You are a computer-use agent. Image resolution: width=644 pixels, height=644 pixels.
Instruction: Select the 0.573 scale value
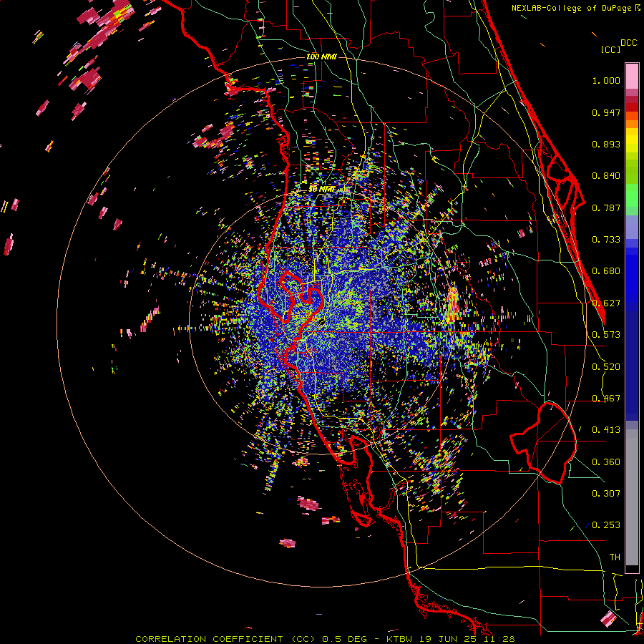pyautogui.click(x=606, y=335)
